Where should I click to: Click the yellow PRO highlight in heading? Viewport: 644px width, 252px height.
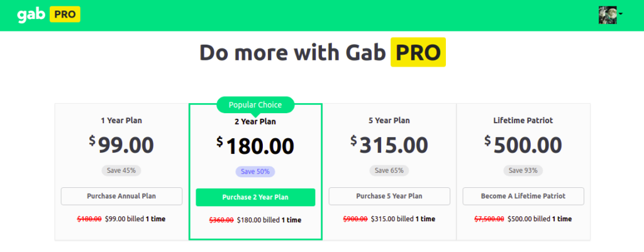418,52
